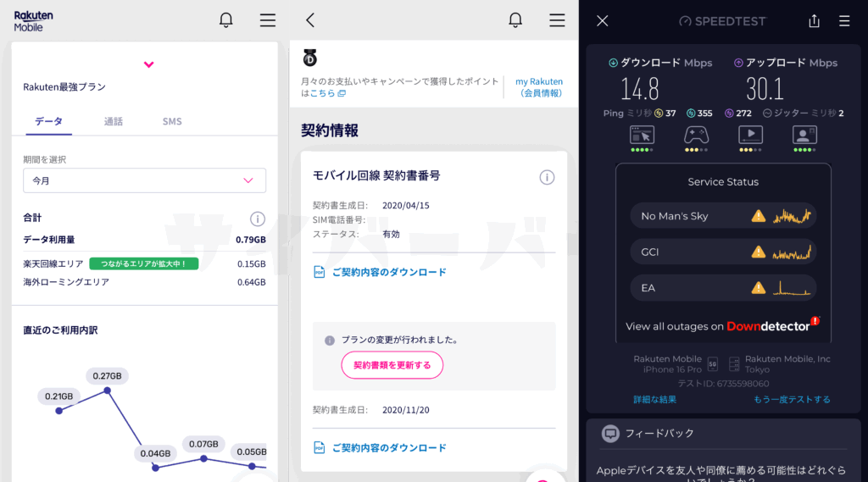Open the Speedtest hamburger menu
The height and width of the screenshot is (482, 868).
[844, 21]
